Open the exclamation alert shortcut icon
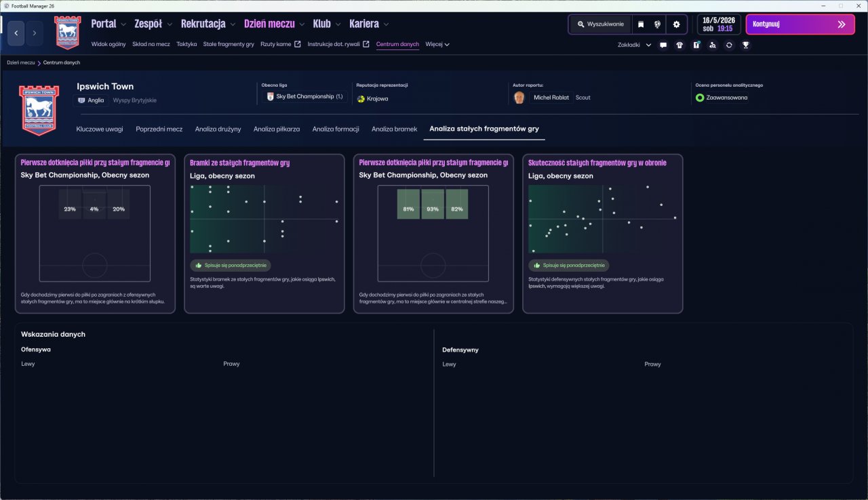 696,45
